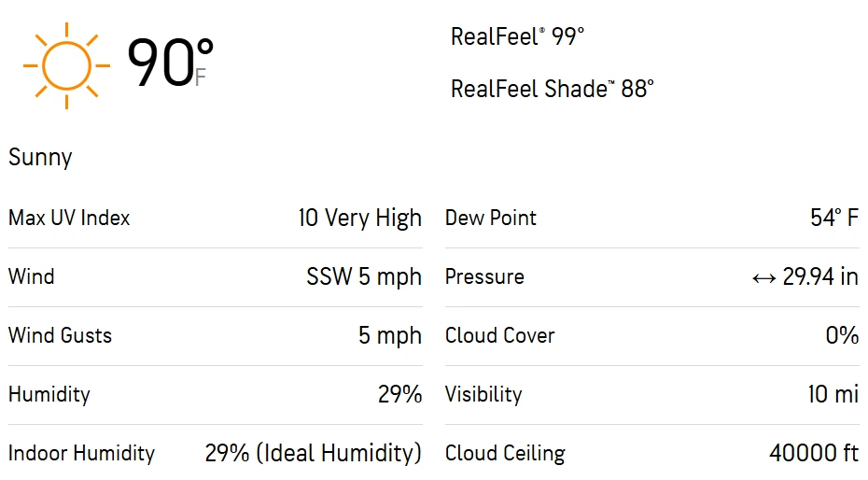Select the 29% (Ideal Humidity) value
Screen dimensions: 868x480
coord(314,453)
